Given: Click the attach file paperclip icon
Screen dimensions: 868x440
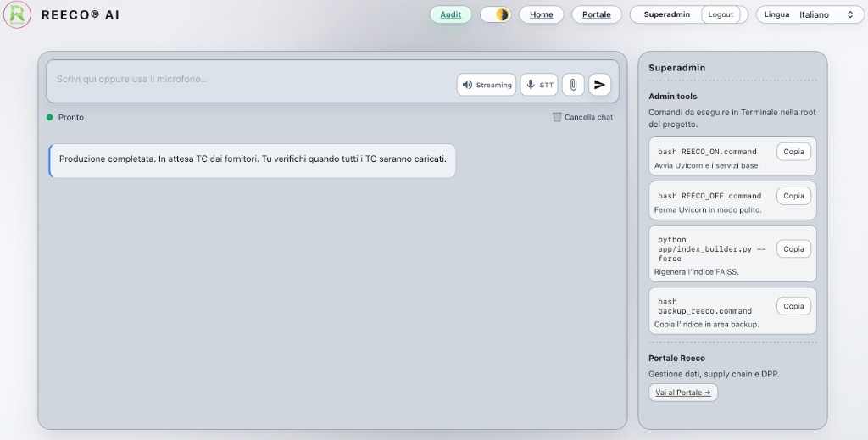Looking at the screenshot, I should [574, 85].
